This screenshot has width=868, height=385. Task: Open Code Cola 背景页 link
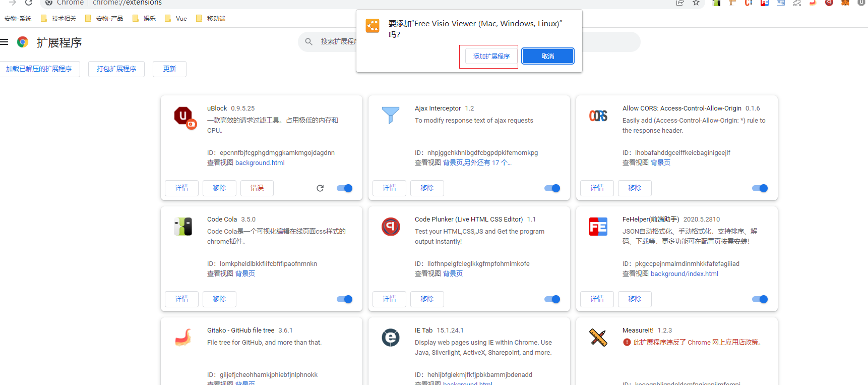[x=245, y=274]
